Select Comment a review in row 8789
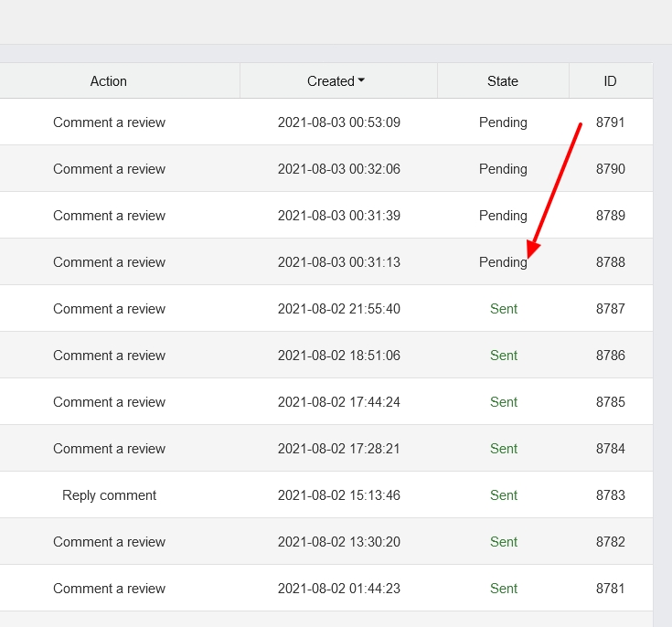The width and height of the screenshot is (672, 627). [109, 216]
